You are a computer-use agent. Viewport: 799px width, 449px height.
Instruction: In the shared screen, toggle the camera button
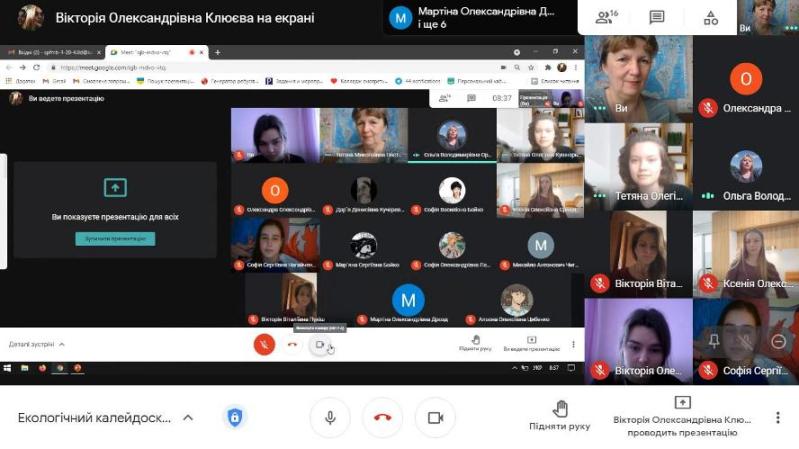tap(319, 345)
